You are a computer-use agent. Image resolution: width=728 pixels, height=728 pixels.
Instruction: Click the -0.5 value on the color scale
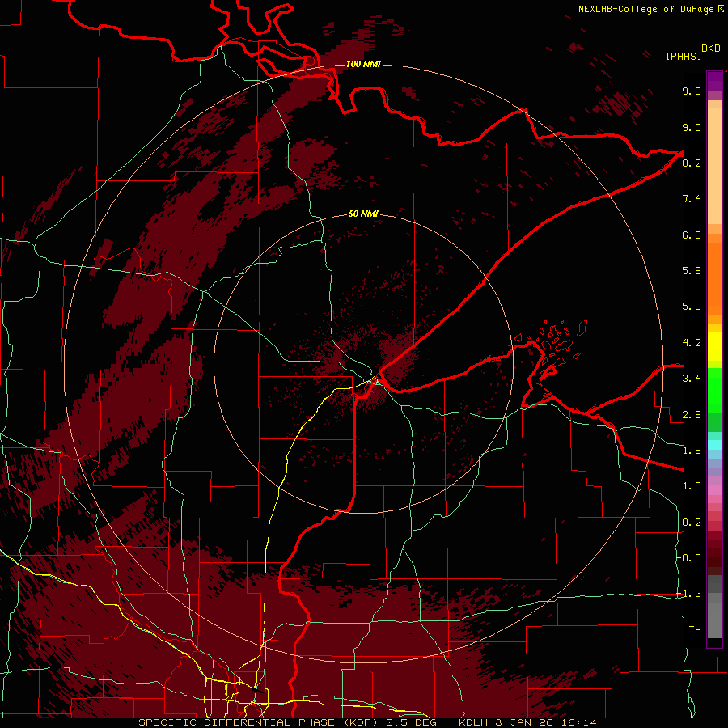[688, 558]
